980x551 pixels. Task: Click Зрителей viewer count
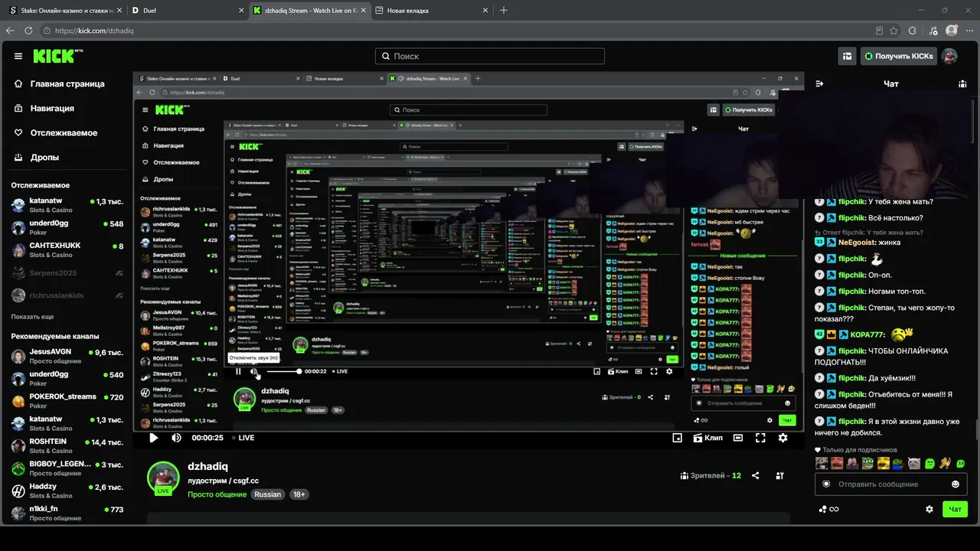click(x=710, y=475)
